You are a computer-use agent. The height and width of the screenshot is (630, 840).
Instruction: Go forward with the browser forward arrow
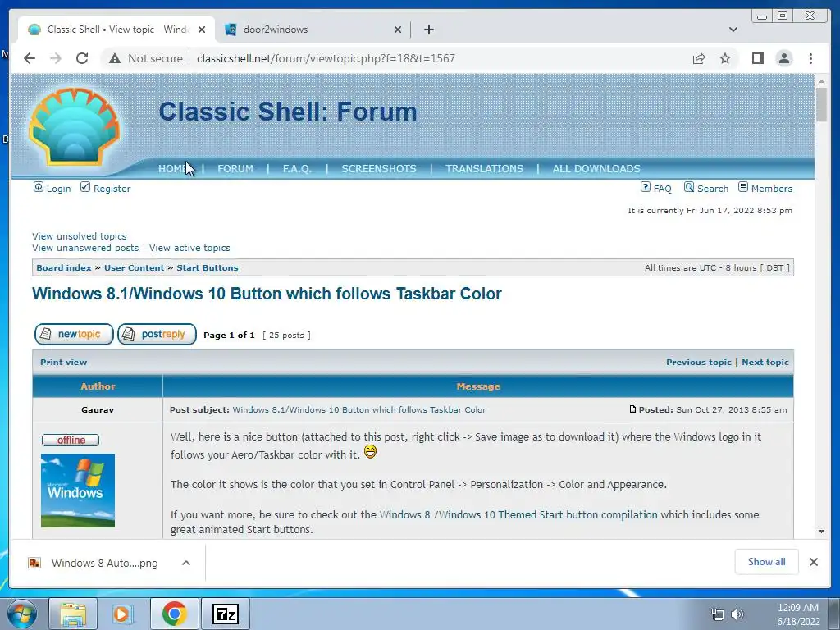pyautogui.click(x=56, y=58)
